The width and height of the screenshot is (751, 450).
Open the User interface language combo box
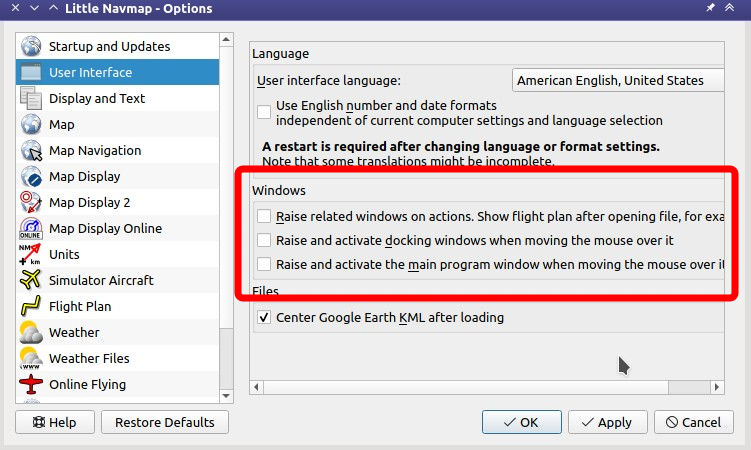[618, 80]
